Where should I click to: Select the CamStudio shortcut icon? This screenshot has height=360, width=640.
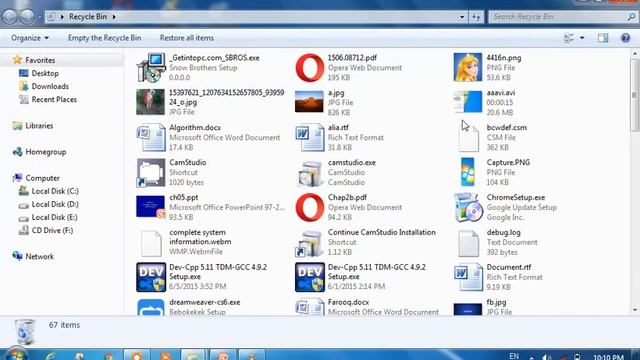[151, 172]
